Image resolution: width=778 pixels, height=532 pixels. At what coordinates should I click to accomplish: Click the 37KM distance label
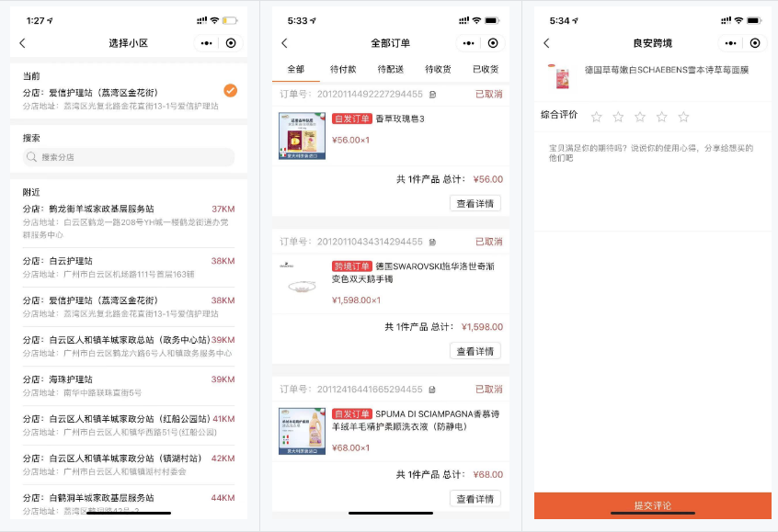point(223,209)
